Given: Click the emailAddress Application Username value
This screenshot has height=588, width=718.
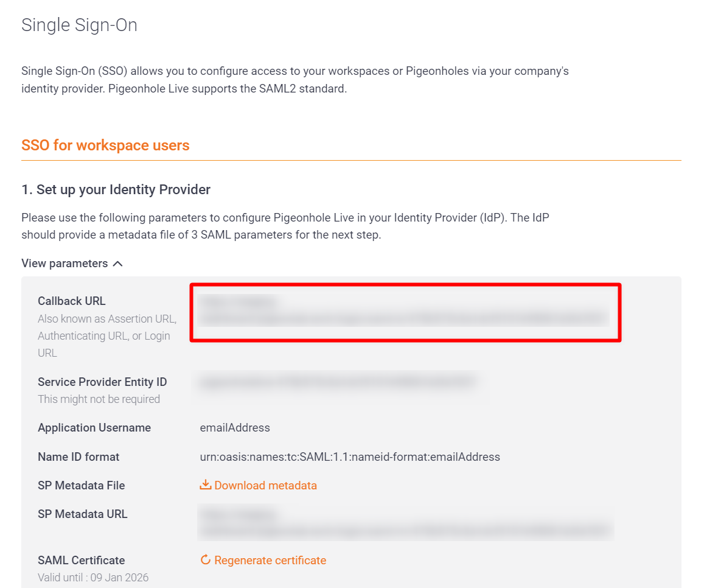Looking at the screenshot, I should tap(235, 427).
